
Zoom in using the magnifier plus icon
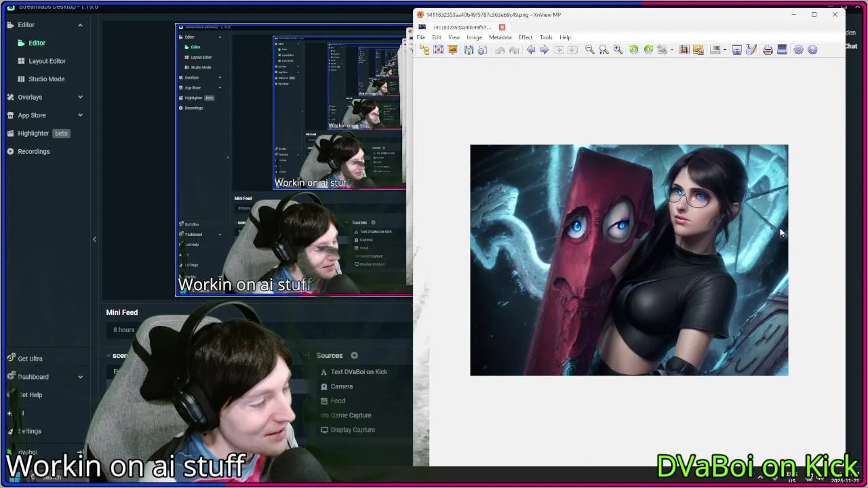click(618, 49)
